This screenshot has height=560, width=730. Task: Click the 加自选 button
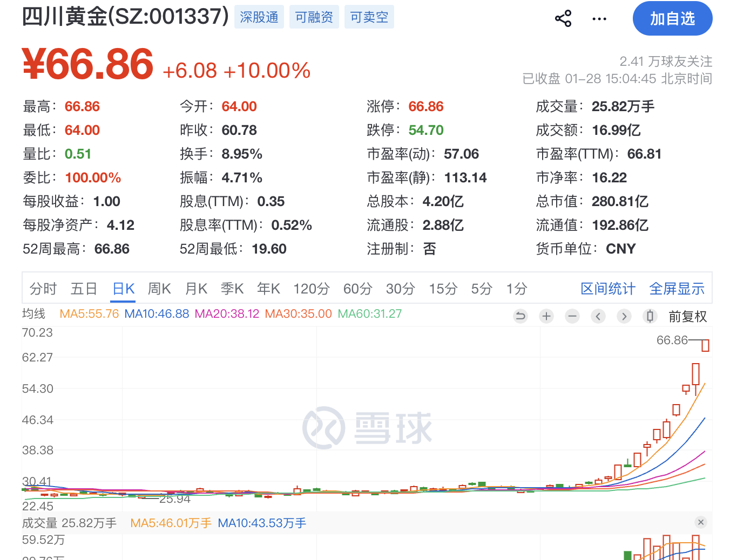coord(673,19)
